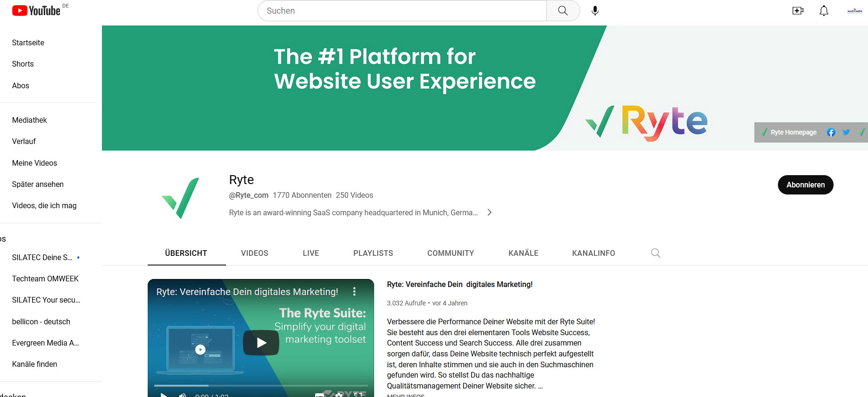
Task: Open the featured video's three-dot menu
Action: tap(354, 292)
